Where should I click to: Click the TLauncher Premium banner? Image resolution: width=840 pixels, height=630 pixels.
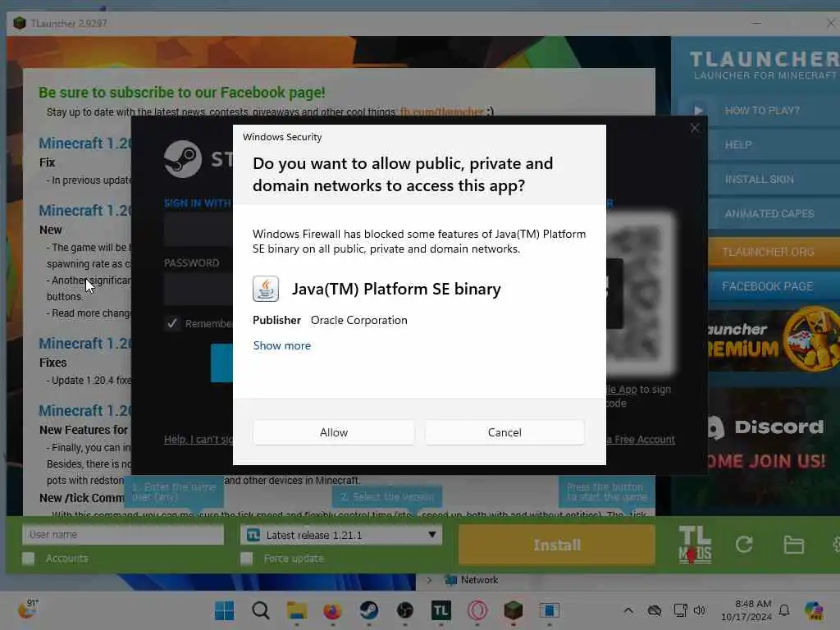tap(774, 340)
